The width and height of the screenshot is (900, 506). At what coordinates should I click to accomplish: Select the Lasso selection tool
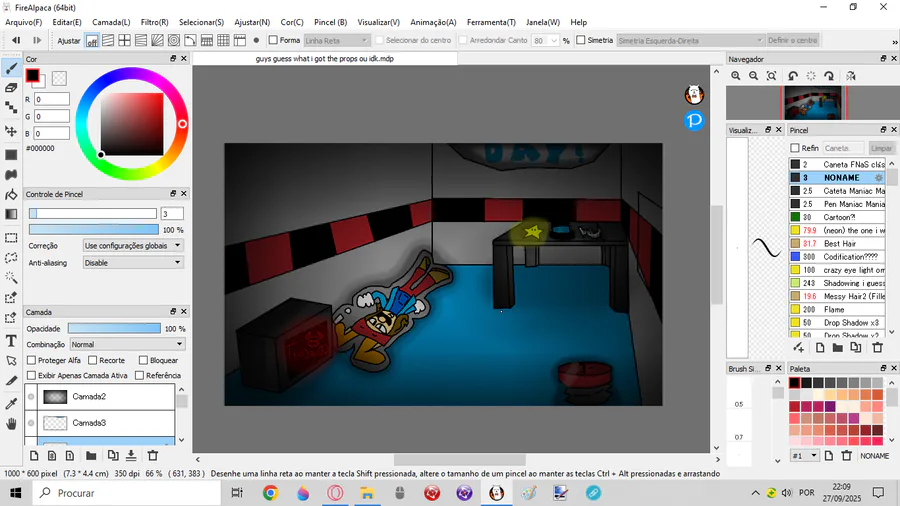[x=11, y=258]
